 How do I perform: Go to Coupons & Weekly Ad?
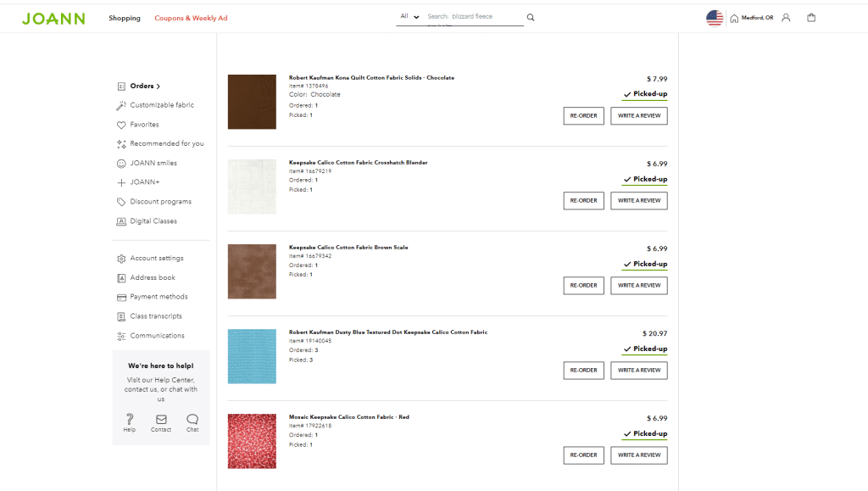(191, 18)
